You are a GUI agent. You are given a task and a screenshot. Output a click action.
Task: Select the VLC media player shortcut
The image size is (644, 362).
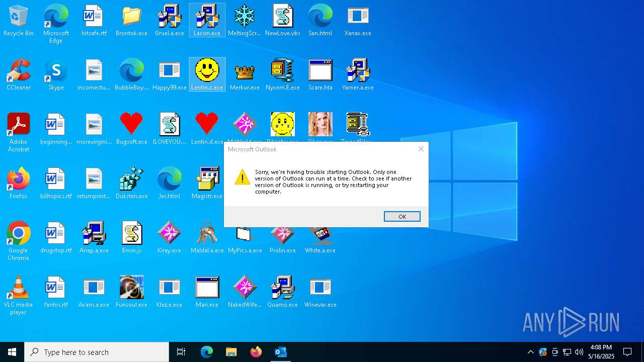click(x=19, y=296)
